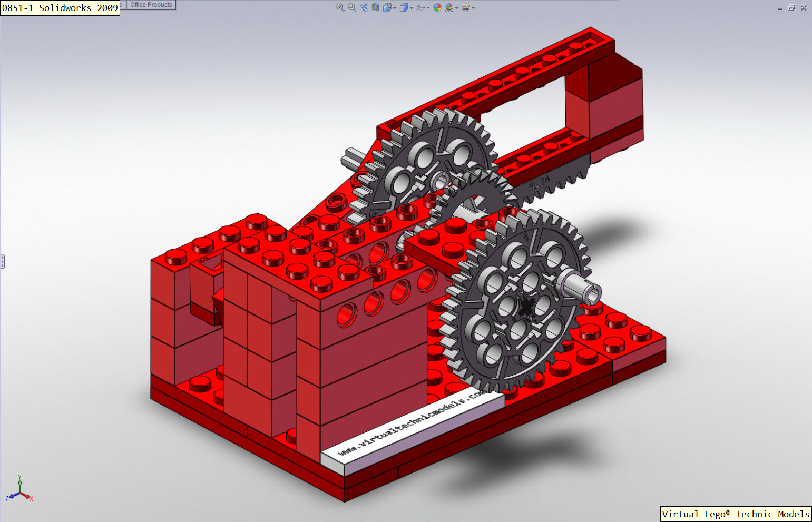The image size is (812, 522).
Task: Click the View Settings monitor icon
Action: [x=466, y=7]
